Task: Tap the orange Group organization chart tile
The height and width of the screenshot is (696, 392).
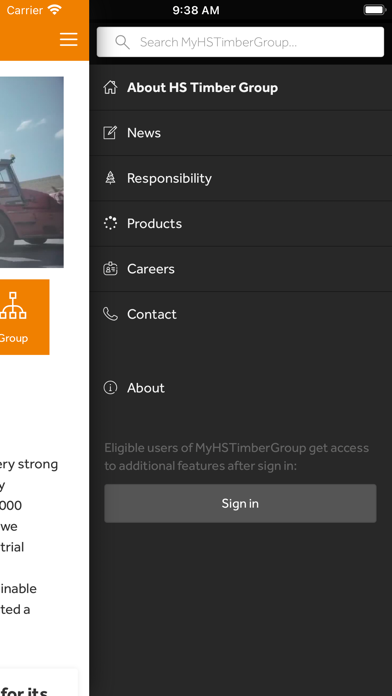Action: tap(24, 317)
